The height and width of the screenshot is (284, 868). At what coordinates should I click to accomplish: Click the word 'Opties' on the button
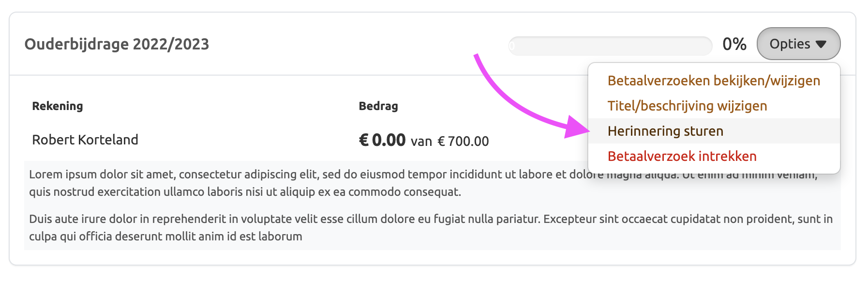click(789, 44)
